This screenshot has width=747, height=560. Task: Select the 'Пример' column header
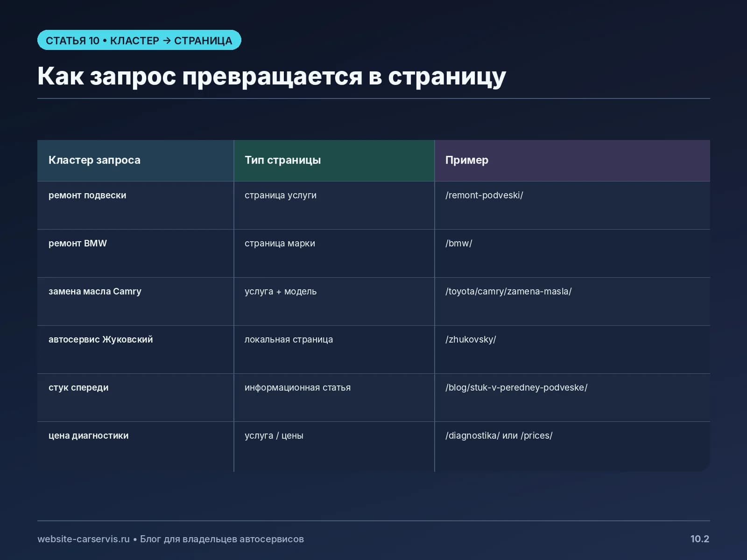tap(572, 161)
